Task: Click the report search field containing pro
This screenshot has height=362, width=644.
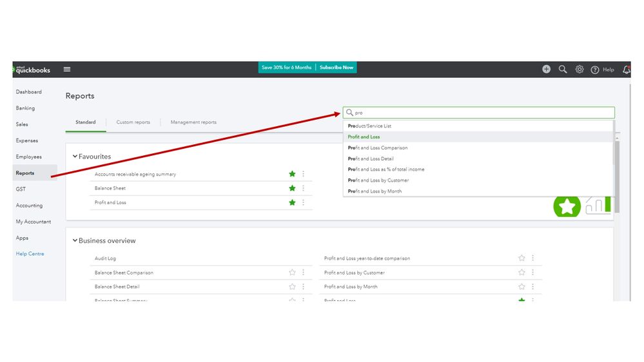Action: [x=479, y=113]
